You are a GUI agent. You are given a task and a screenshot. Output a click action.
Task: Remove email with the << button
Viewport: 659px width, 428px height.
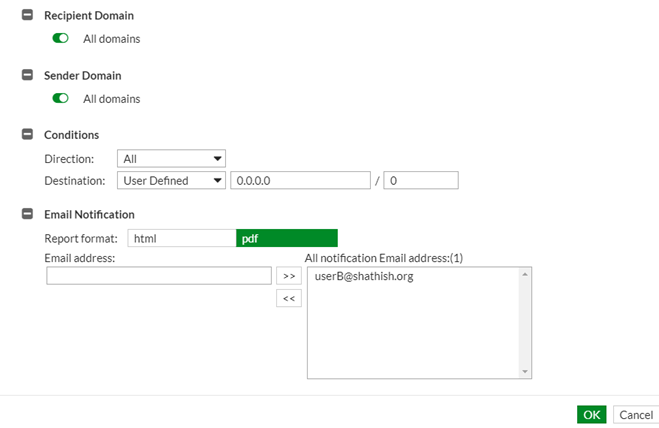pos(288,298)
